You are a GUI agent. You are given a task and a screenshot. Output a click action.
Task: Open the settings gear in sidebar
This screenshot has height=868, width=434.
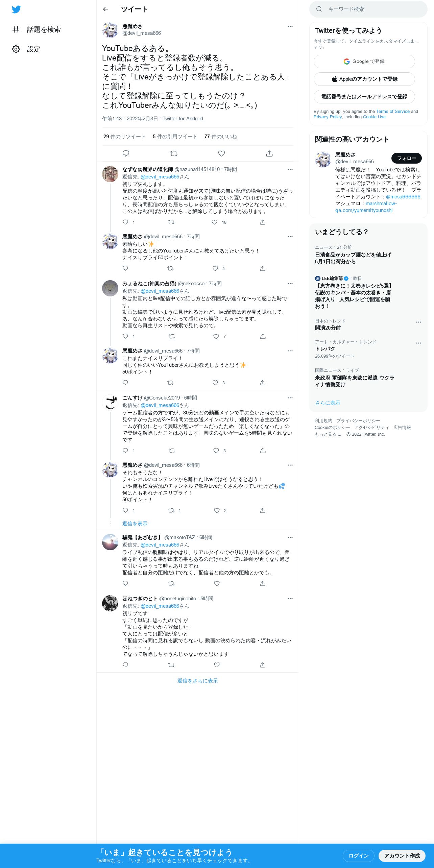coord(16,49)
